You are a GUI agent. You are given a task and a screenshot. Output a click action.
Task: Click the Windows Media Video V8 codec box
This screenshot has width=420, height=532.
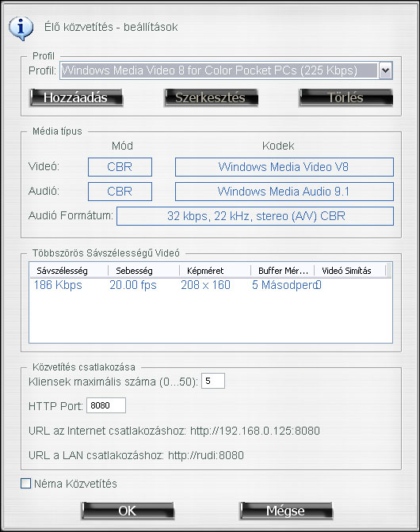[284, 167]
